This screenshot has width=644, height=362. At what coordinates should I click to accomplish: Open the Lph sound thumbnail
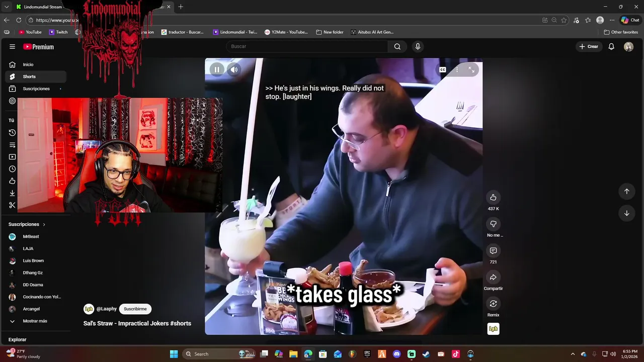coord(493,329)
